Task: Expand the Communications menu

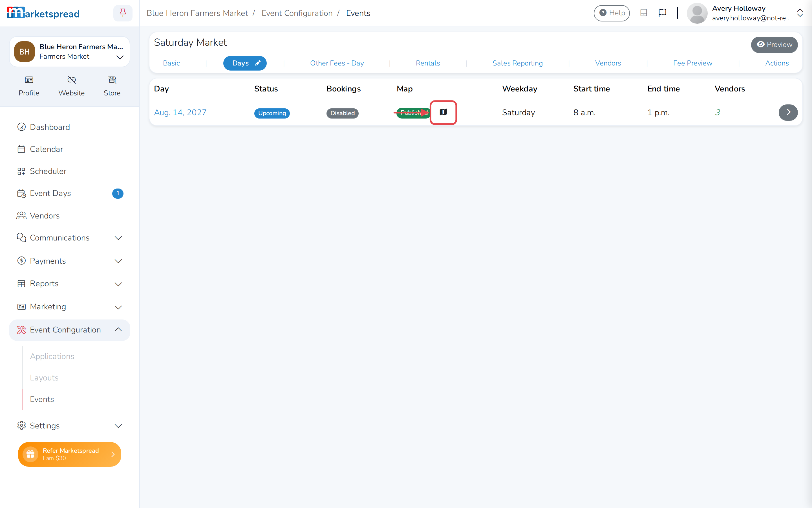Action: [69, 238]
